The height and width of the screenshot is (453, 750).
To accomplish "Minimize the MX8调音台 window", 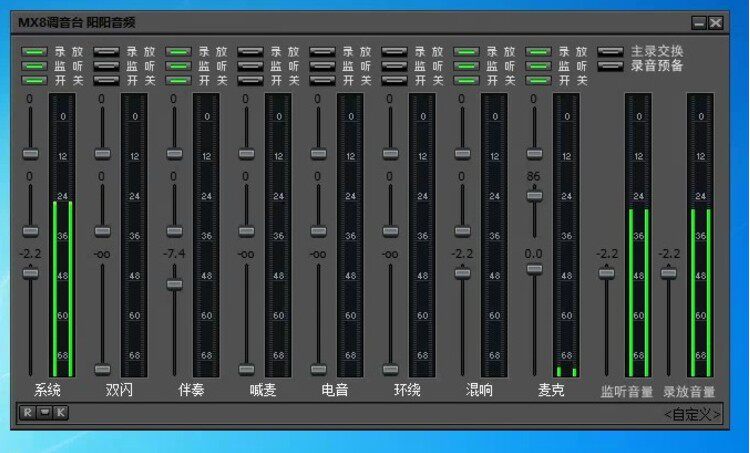I will (x=699, y=23).
